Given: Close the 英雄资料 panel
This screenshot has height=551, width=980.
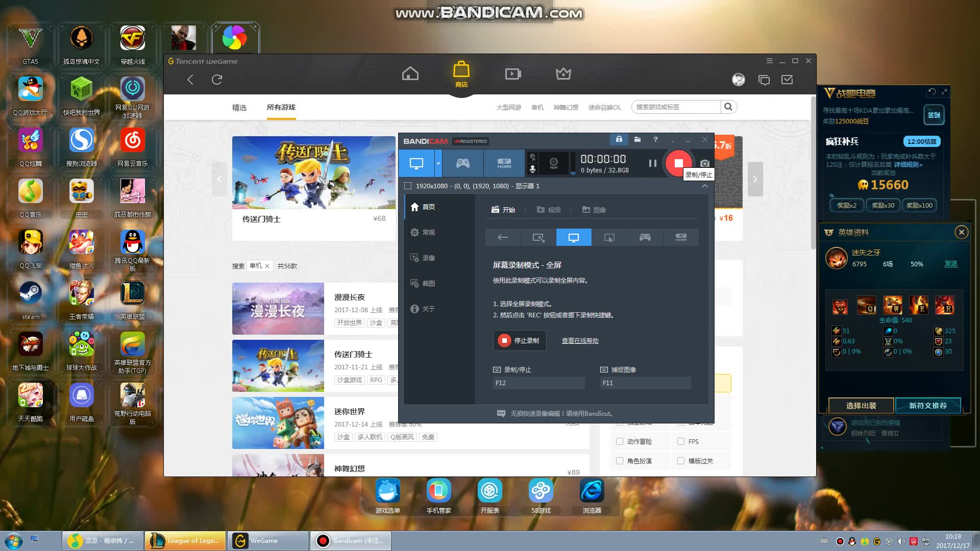Looking at the screenshot, I should [962, 232].
